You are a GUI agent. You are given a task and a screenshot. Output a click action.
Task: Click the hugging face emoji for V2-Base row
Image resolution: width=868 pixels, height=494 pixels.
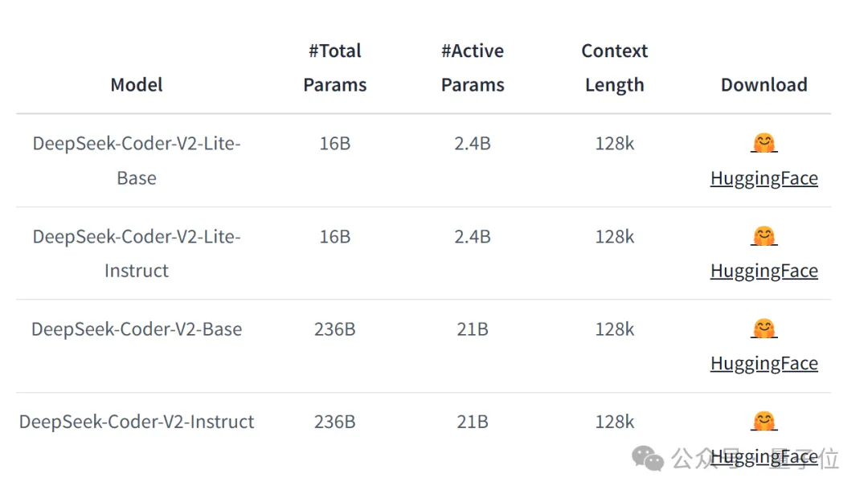764,329
